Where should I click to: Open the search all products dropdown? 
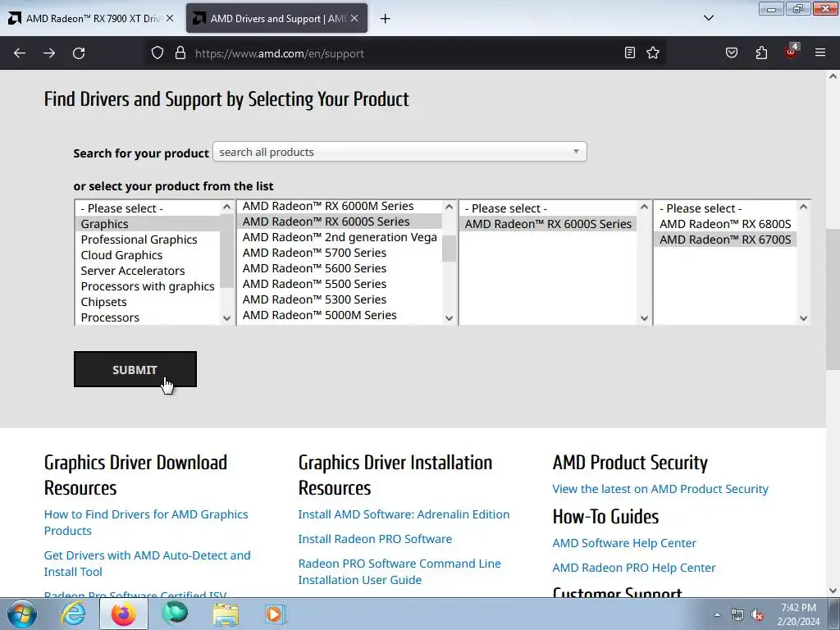[x=399, y=152]
